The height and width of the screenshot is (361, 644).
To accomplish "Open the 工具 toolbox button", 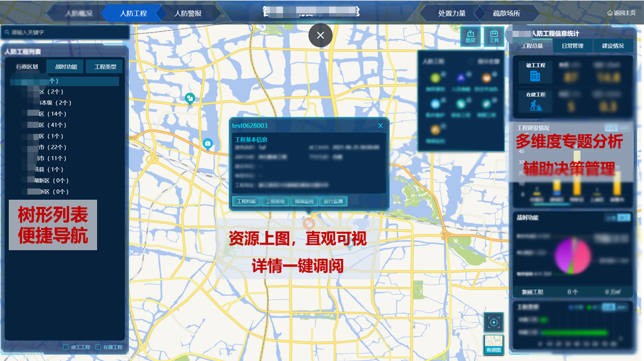I will coord(494,36).
